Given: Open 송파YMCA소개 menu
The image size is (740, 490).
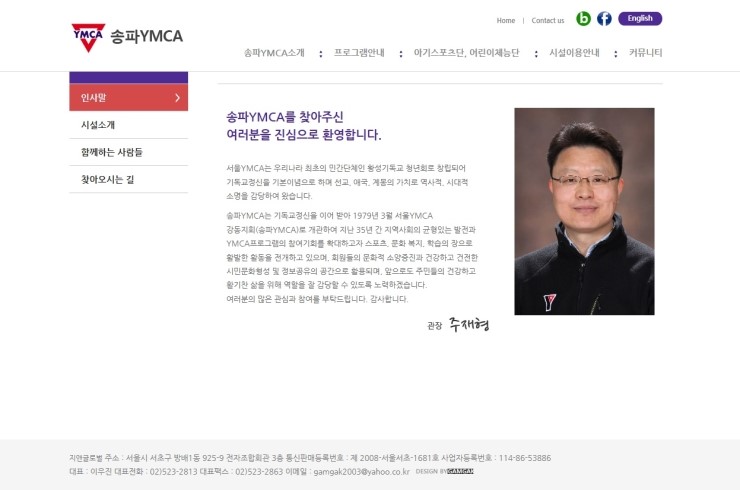Looking at the screenshot, I should click(x=274, y=53).
